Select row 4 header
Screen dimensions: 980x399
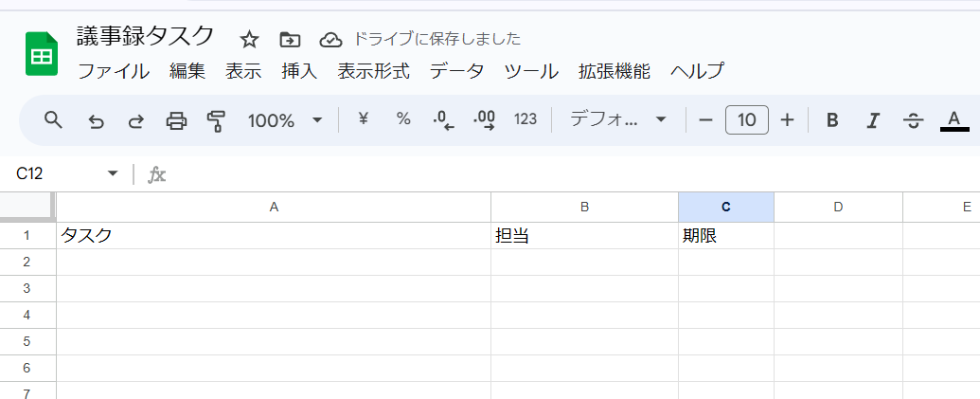click(27, 316)
